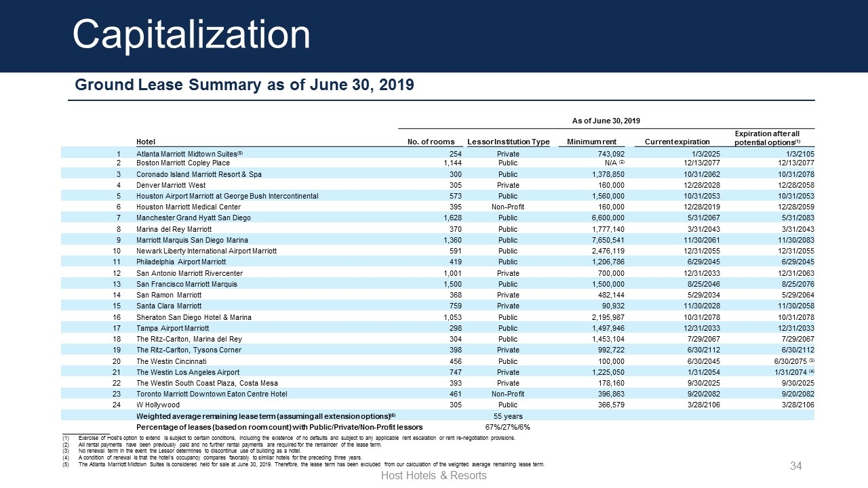Click the 'Percentage of leases' row label

279,427
